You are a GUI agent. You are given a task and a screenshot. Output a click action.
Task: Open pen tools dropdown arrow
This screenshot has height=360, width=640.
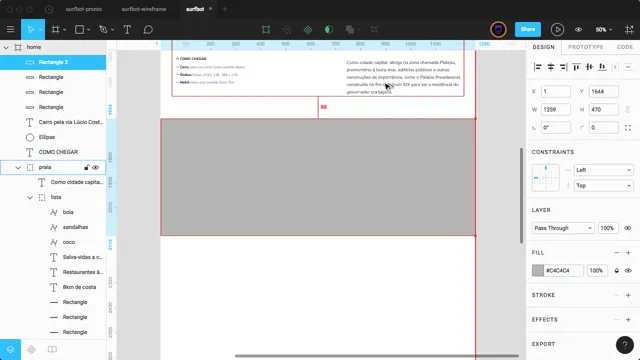pyautogui.click(x=112, y=30)
